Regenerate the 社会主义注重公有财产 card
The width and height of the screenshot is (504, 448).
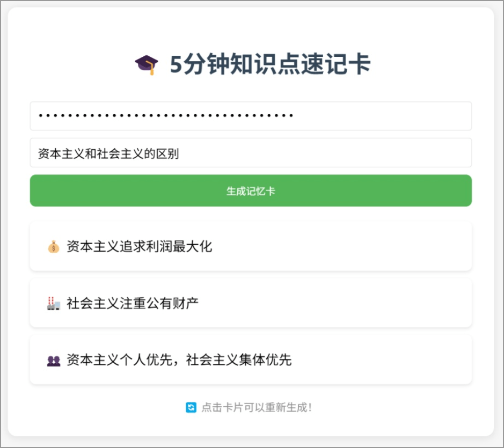(x=251, y=303)
